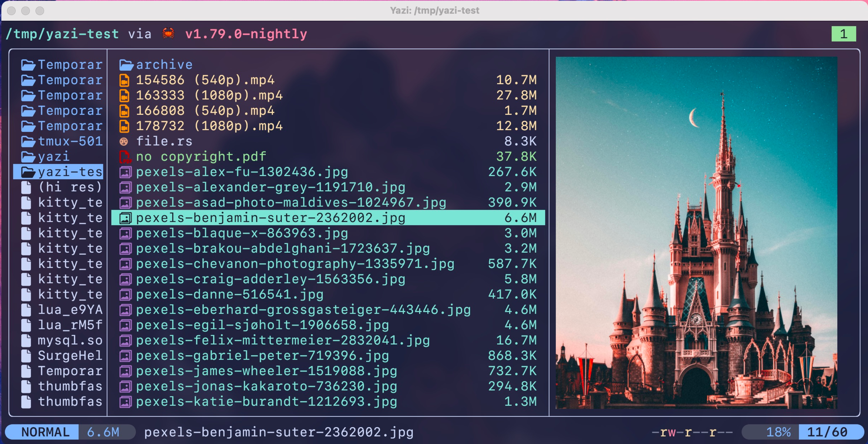The image size is (868, 444).
Task: Click image icon of pexels-alex-fu-1302436.jpg
Action: click(x=125, y=172)
